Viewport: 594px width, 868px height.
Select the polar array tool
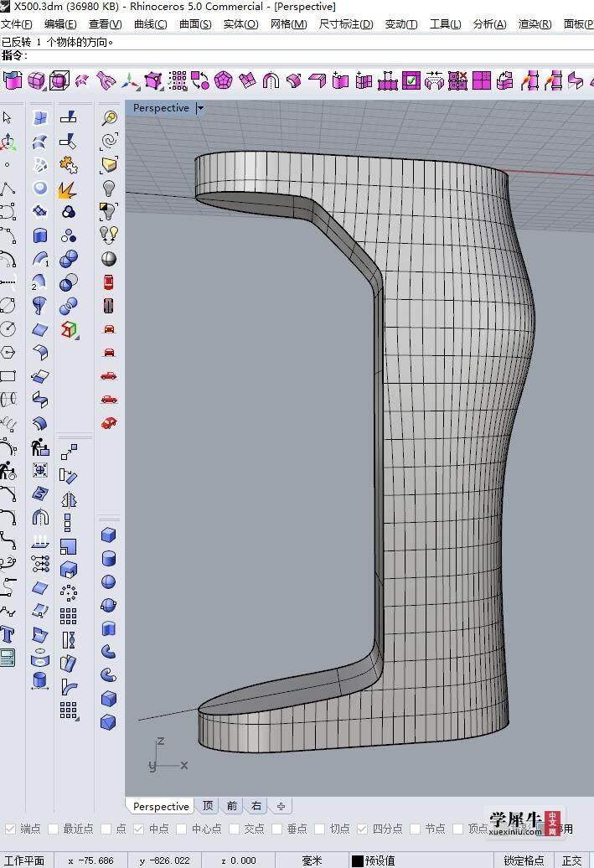69,593
